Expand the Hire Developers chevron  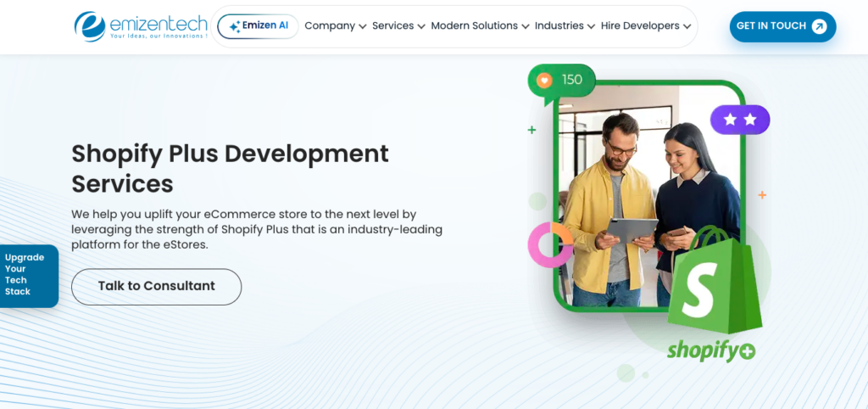pos(687,26)
